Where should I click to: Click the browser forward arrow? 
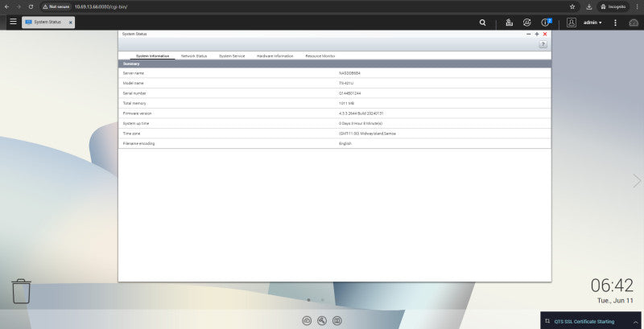pos(19,7)
